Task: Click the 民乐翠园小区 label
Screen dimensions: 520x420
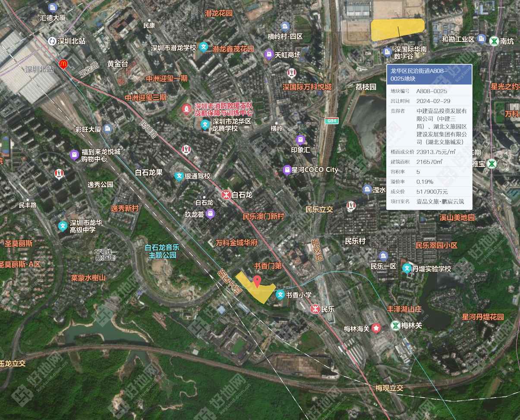Action: click(436, 245)
